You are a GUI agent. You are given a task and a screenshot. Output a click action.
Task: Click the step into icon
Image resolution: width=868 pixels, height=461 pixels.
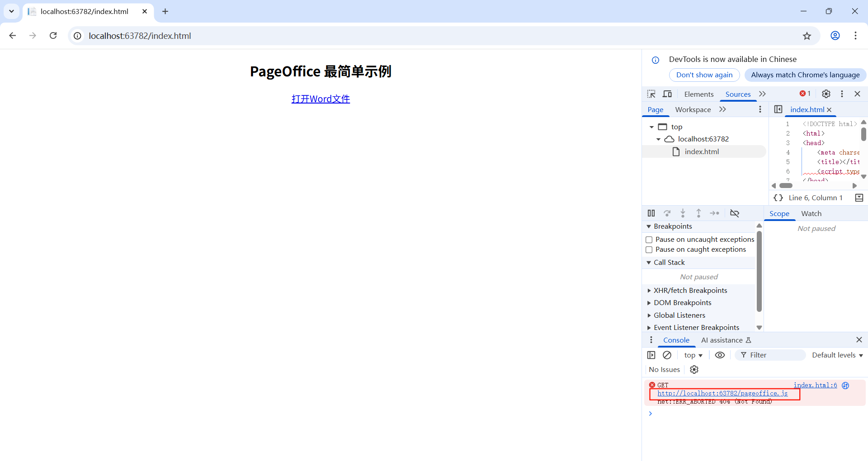coord(683,213)
